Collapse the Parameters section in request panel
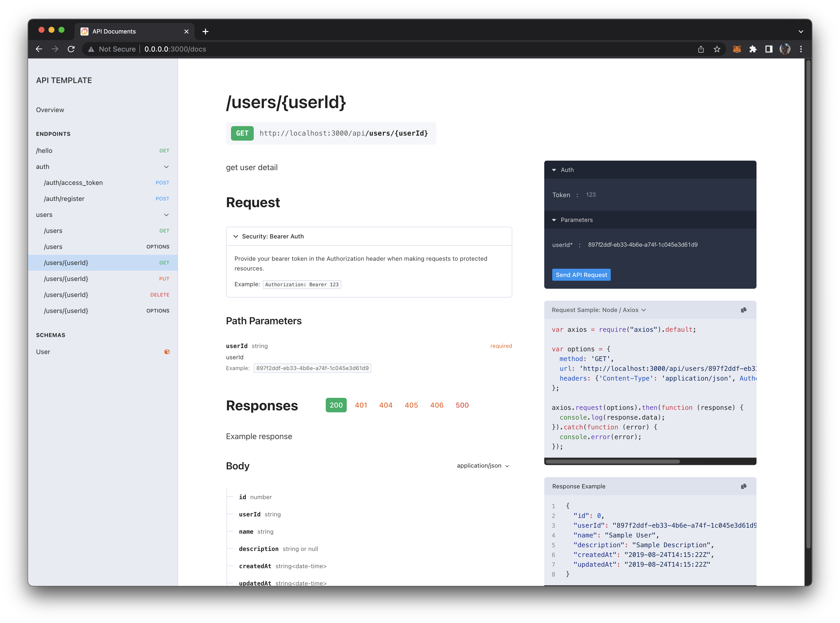 [553, 220]
